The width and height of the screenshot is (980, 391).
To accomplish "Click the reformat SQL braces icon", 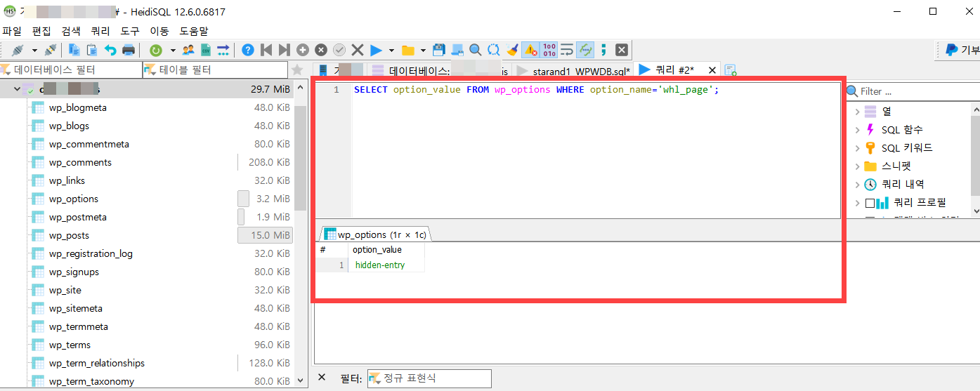I will (603, 50).
